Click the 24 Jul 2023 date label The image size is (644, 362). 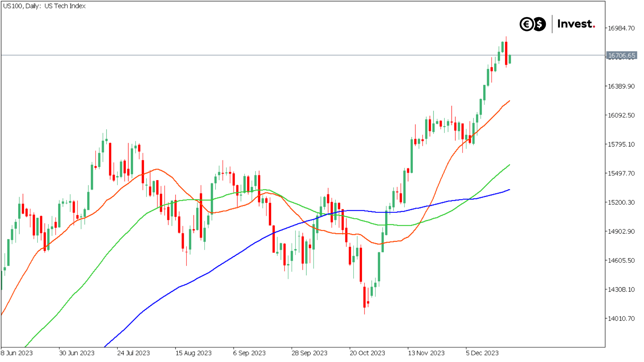pyautogui.click(x=133, y=353)
